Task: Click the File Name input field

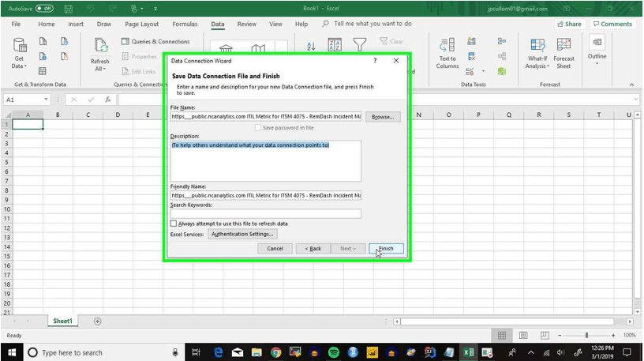Action: pyautogui.click(x=266, y=116)
